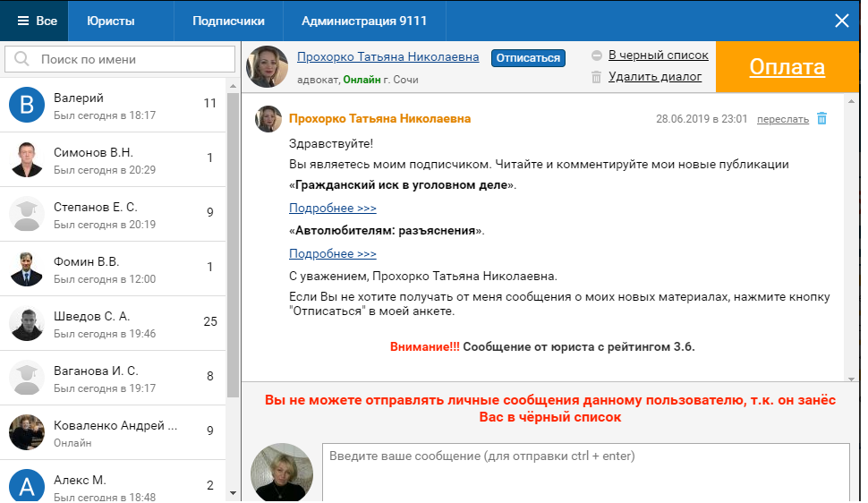Image resolution: width=868 pixels, height=503 pixels.
Task: Open the Подписчики tab
Action: 228,21
